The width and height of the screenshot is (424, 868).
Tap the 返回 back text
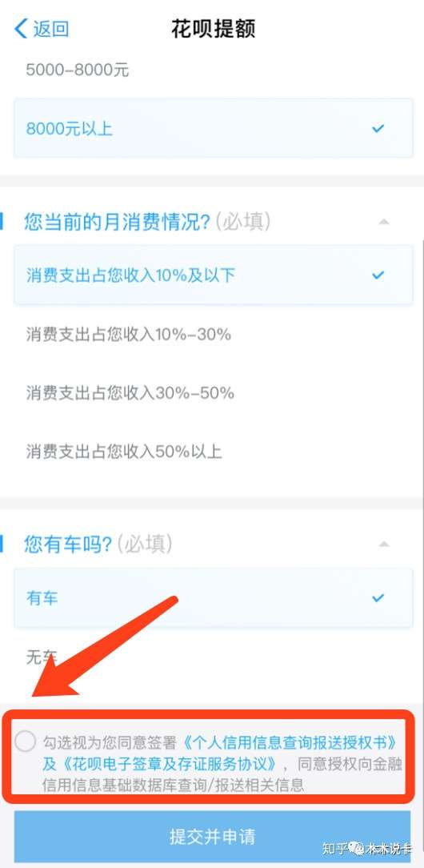(x=51, y=28)
